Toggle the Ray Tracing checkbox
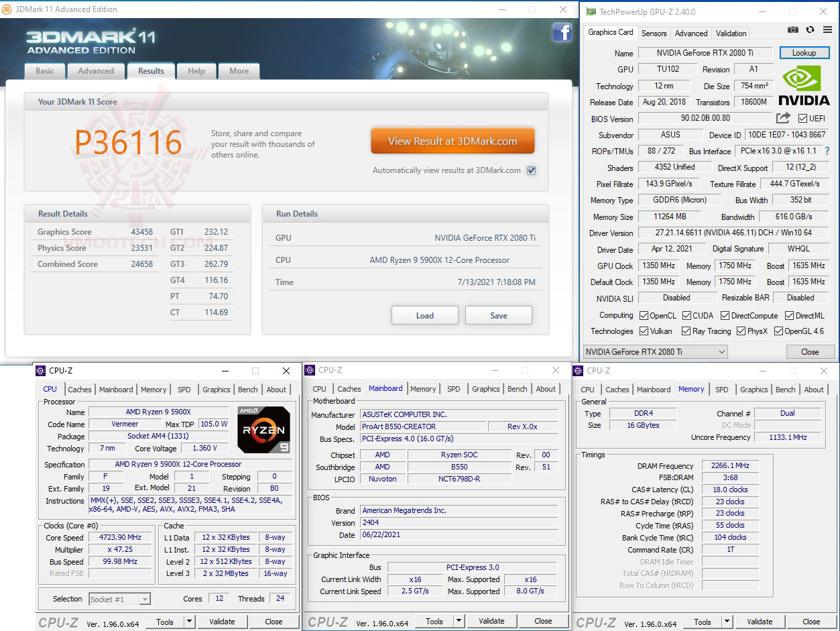This screenshot has height=631, width=840. pos(686,331)
